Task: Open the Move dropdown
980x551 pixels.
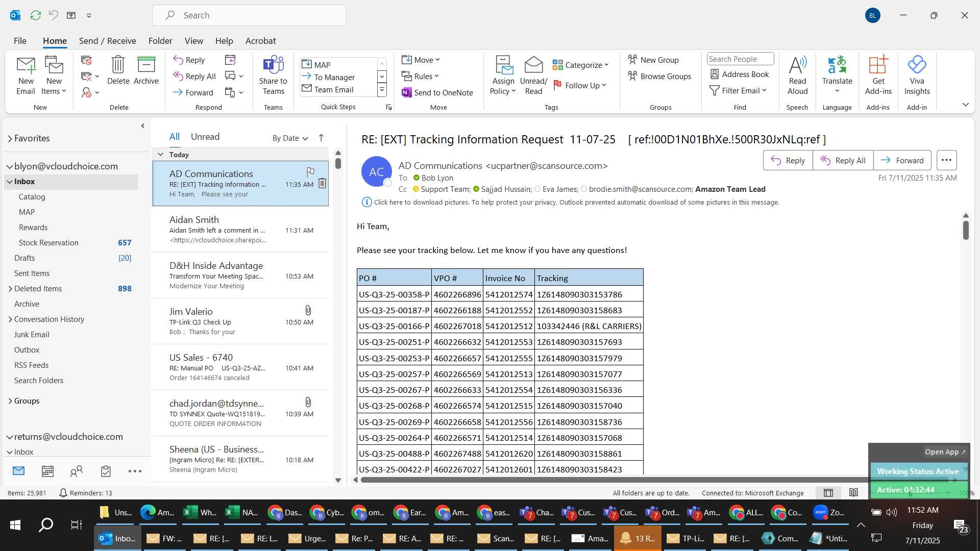Action: click(421, 60)
